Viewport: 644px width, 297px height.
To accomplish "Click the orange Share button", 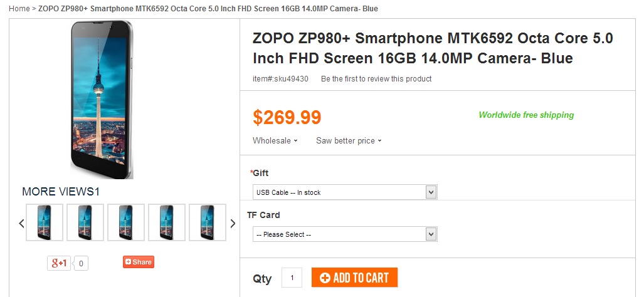I will [138, 262].
